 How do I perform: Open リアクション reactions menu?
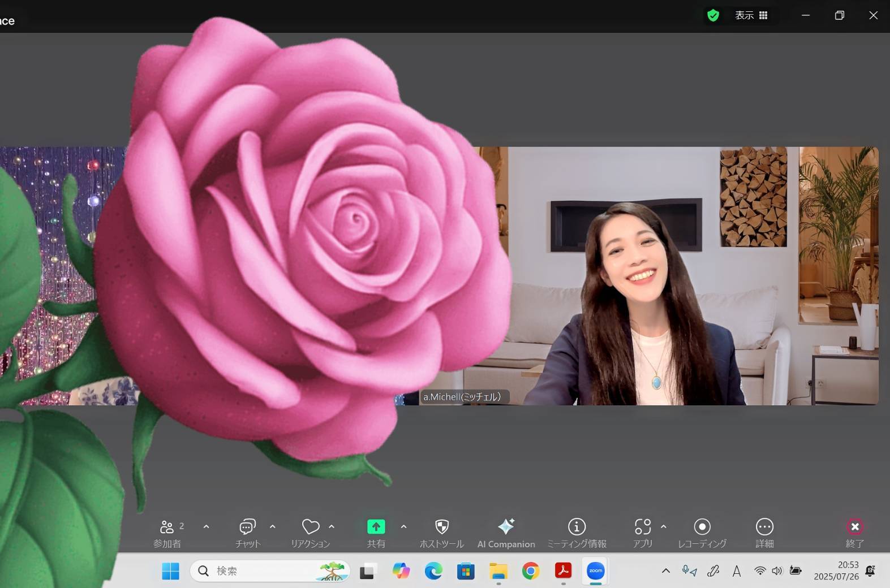pos(311,533)
